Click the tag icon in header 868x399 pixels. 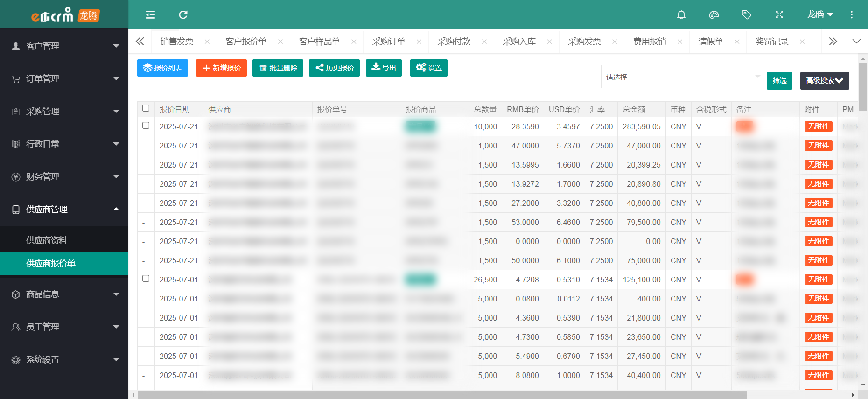click(747, 15)
